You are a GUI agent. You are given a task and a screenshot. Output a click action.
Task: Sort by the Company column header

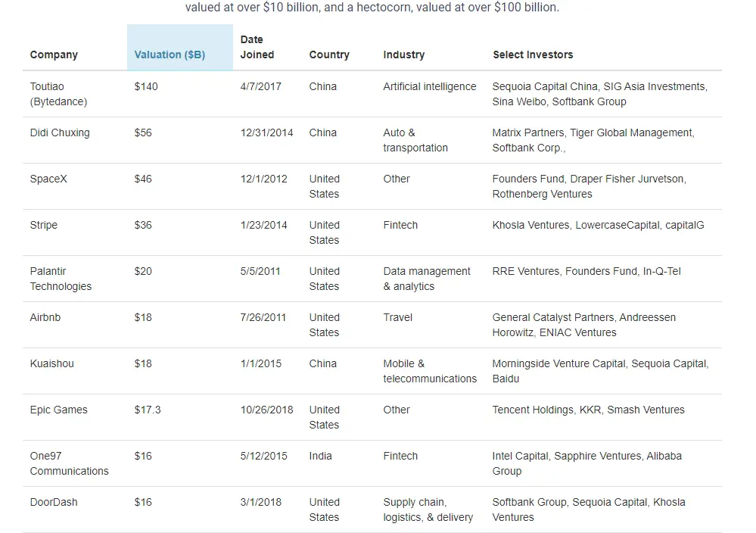pyautogui.click(x=54, y=55)
